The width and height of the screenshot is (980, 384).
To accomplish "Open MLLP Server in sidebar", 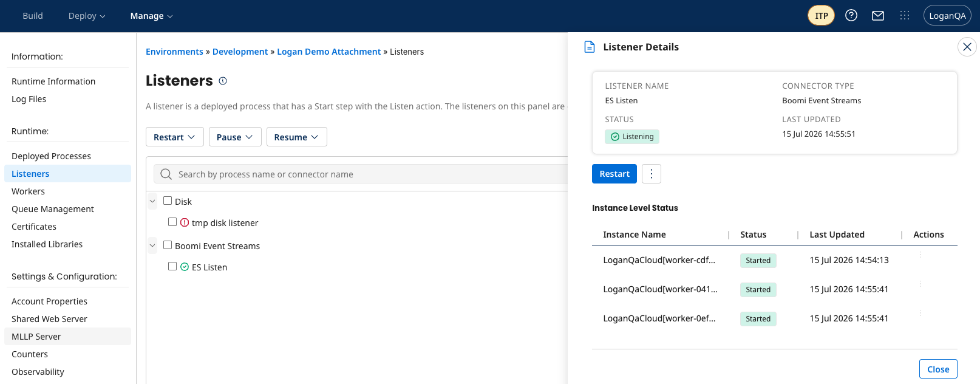I will (x=67, y=337).
